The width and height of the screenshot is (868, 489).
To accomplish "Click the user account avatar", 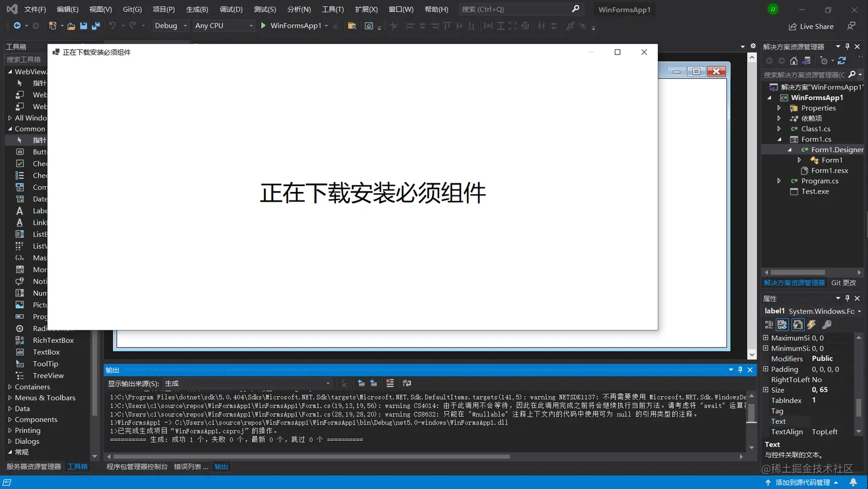I will [773, 9].
